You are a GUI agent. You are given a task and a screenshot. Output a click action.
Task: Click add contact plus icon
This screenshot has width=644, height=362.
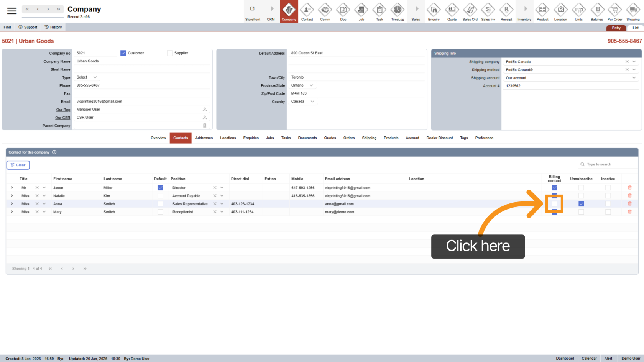[x=54, y=152]
